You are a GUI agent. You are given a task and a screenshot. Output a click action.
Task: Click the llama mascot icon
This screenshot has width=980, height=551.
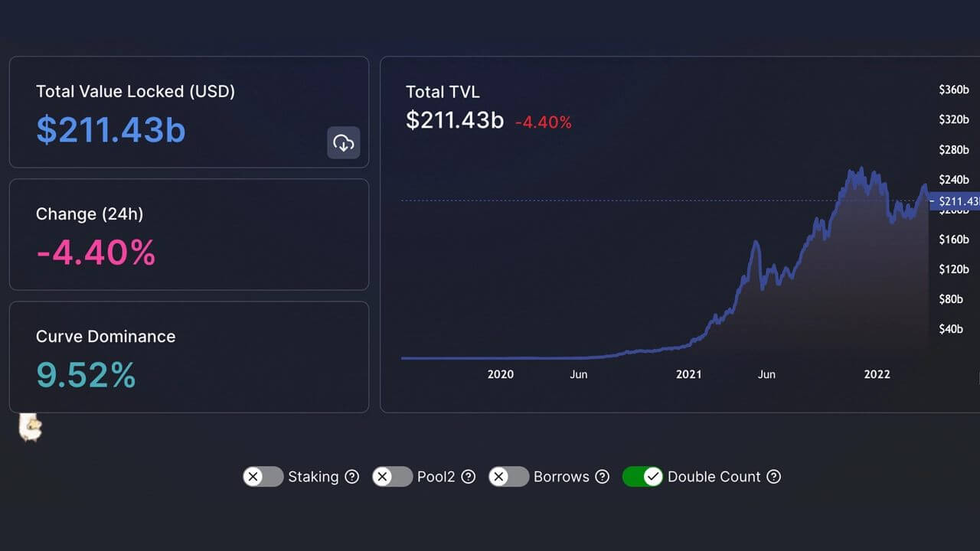(x=30, y=427)
